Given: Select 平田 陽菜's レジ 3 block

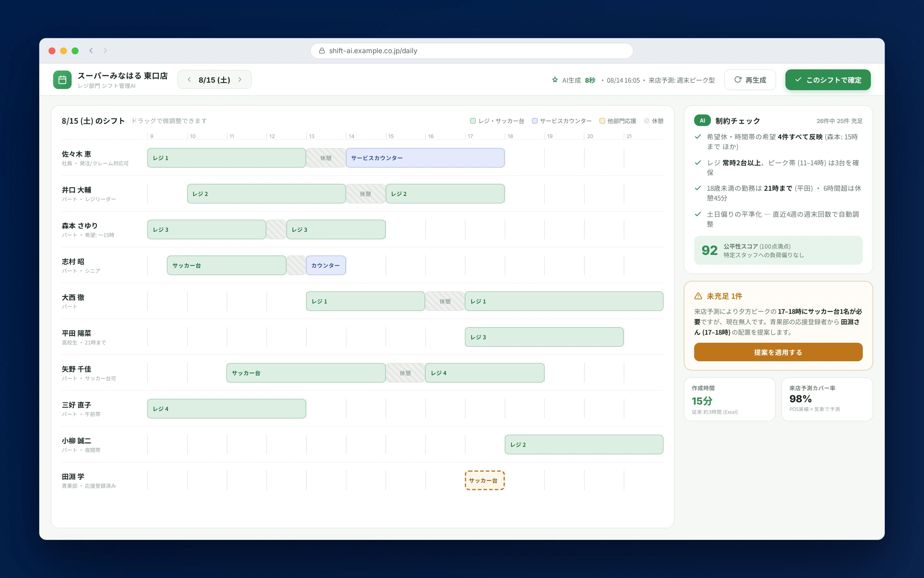Looking at the screenshot, I should 544,337.
